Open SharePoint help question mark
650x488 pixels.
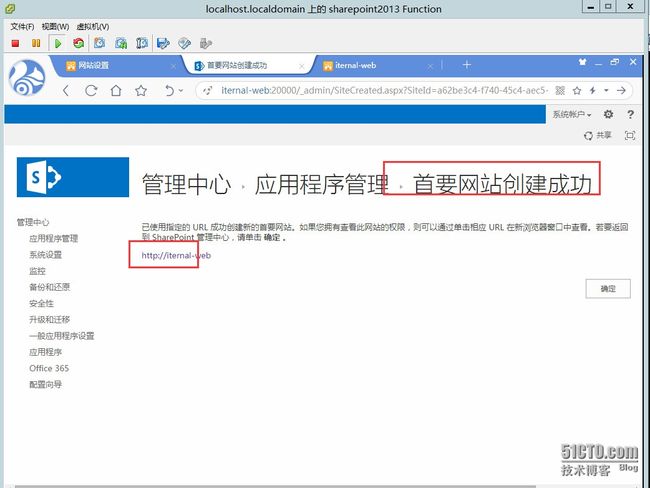pos(631,114)
